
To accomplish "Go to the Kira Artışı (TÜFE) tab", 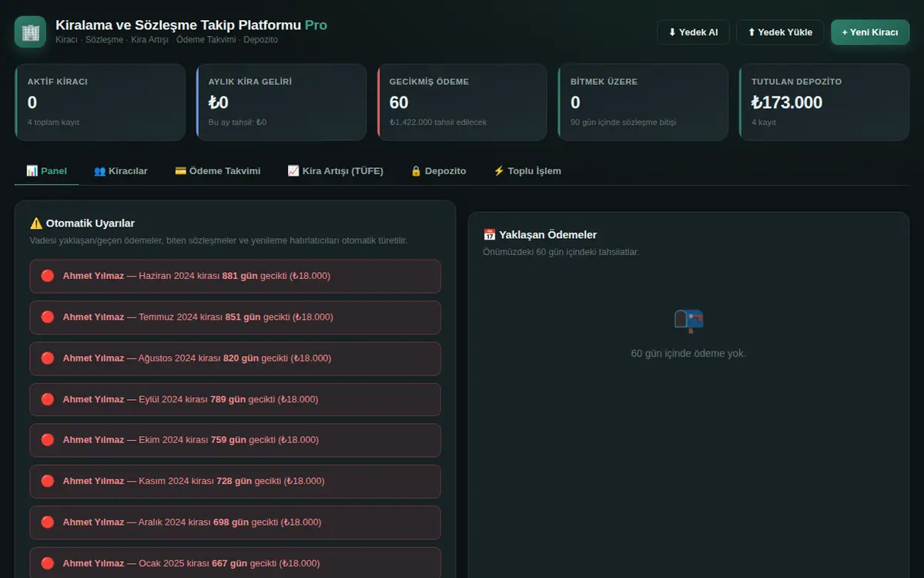I will point(335,171).
